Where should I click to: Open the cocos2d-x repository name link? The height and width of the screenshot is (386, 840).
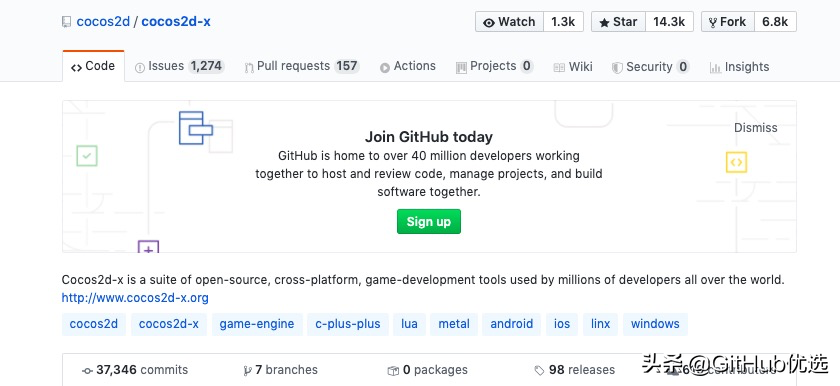(176, 22)
